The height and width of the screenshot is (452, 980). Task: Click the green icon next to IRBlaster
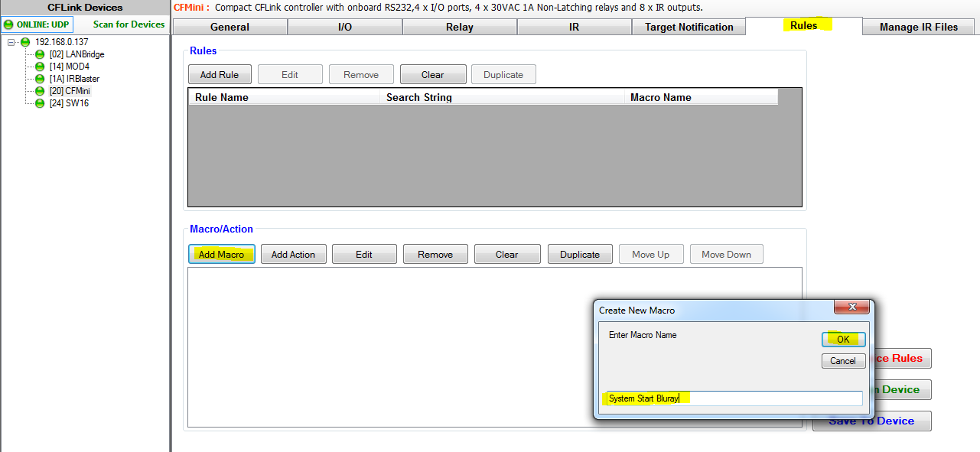click(x=40, y=79)
